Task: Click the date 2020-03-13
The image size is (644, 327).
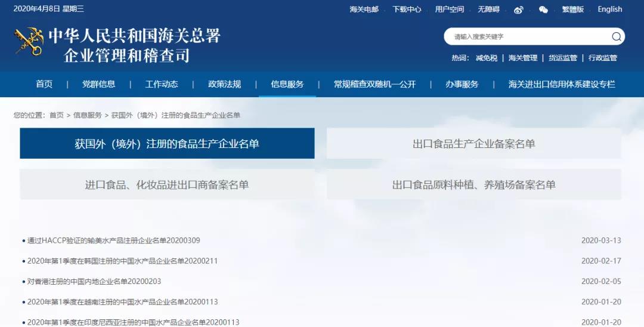Action: coord(601,240)
